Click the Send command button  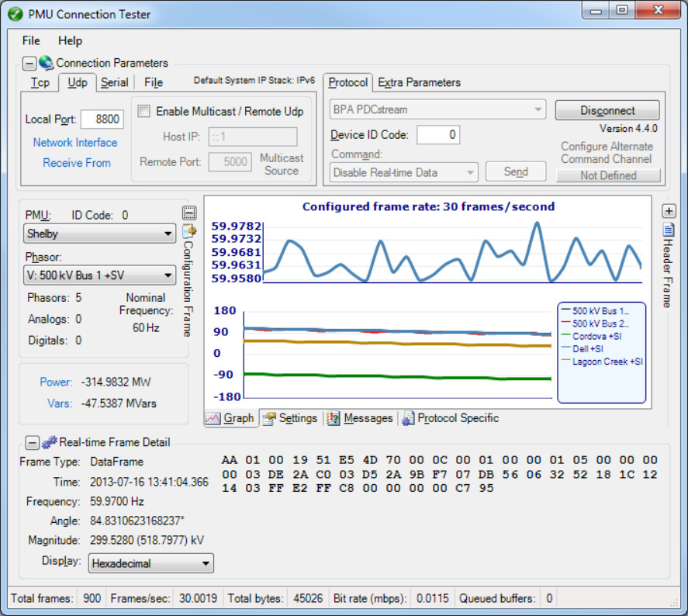coord(516,171)
